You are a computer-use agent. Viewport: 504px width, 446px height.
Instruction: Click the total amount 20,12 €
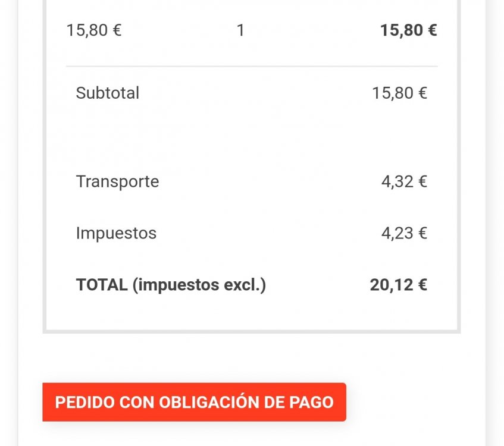click(x=399, y=284)
